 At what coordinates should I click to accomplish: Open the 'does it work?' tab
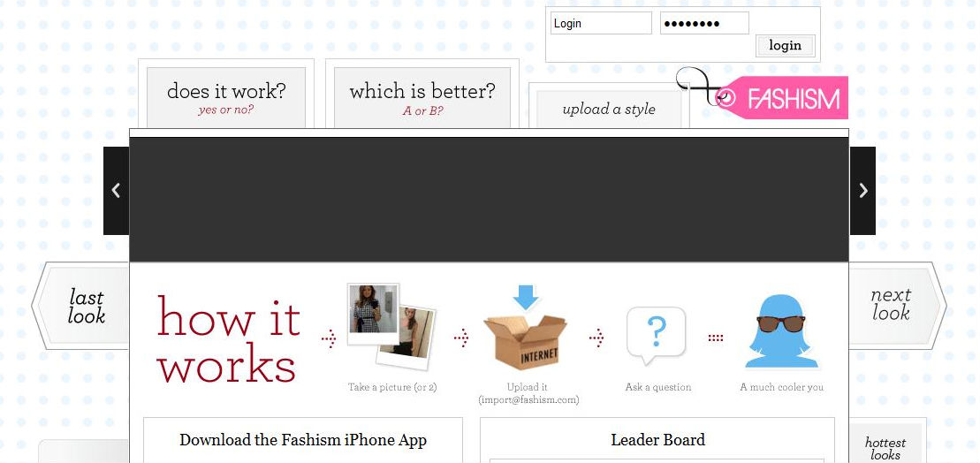tap(226, 97)
